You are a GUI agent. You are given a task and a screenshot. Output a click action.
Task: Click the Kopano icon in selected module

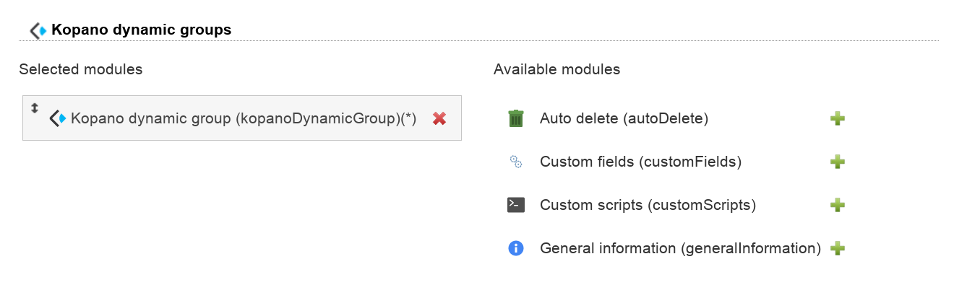click(x=58, y=118)
